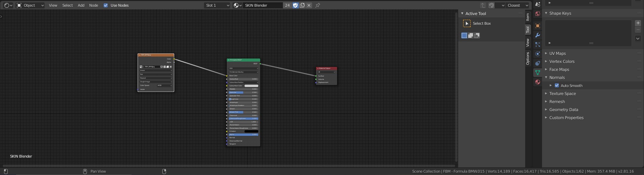Collapse the Shape Keys panel
The image size is (644, 175).
point(546,13)
